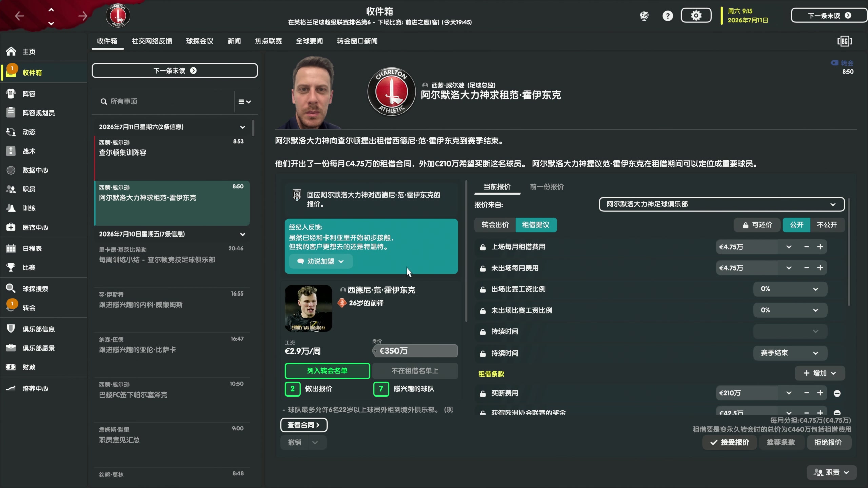Open the 赛季结束 duration dropdown

[x=790, y=353]
